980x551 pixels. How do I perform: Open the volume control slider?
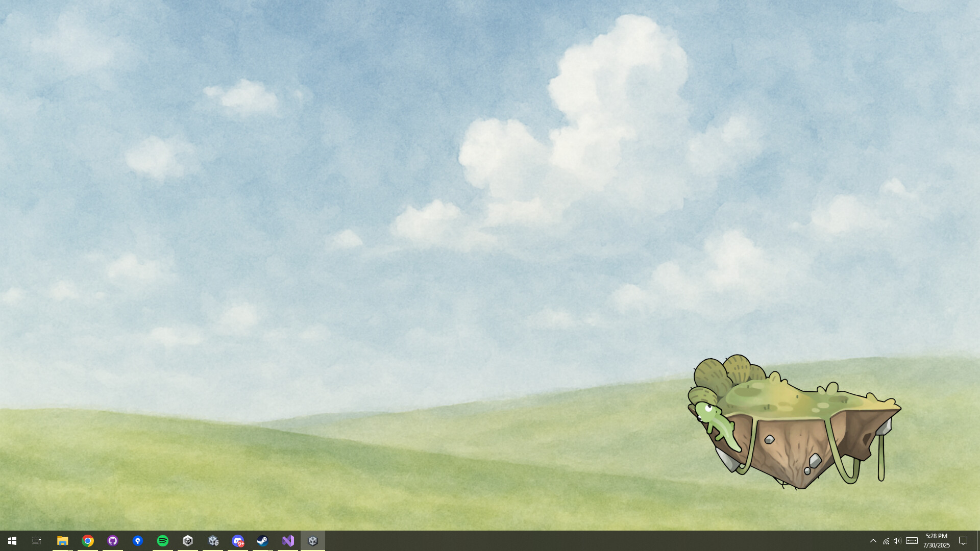point(897,540)
